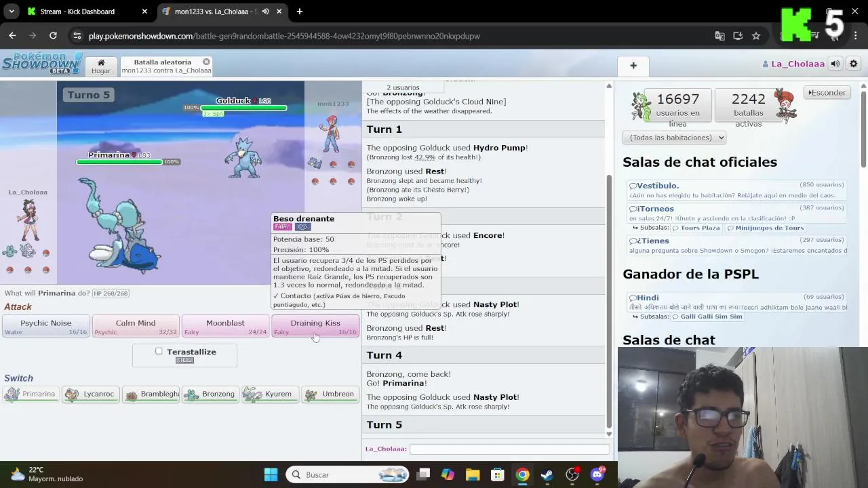Open the weather widget showing 22°C
Viewport: 868px width, 488px height.
(47, 474)
